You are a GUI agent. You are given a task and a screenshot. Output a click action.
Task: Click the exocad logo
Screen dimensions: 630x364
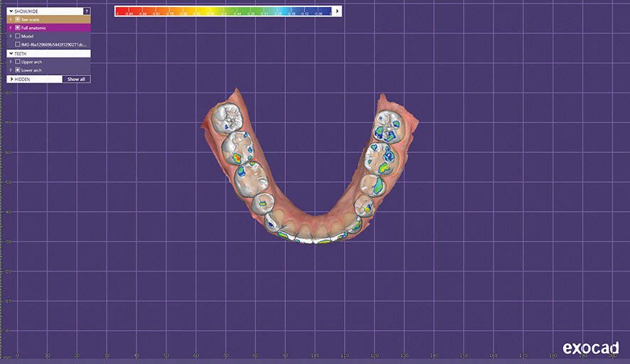[x=592, y=348]
